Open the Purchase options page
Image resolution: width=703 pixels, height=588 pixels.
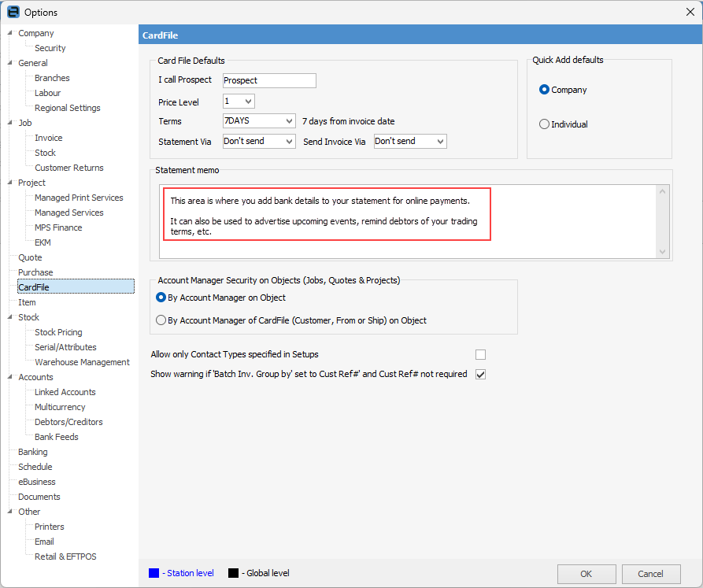(x=35, y=272)
